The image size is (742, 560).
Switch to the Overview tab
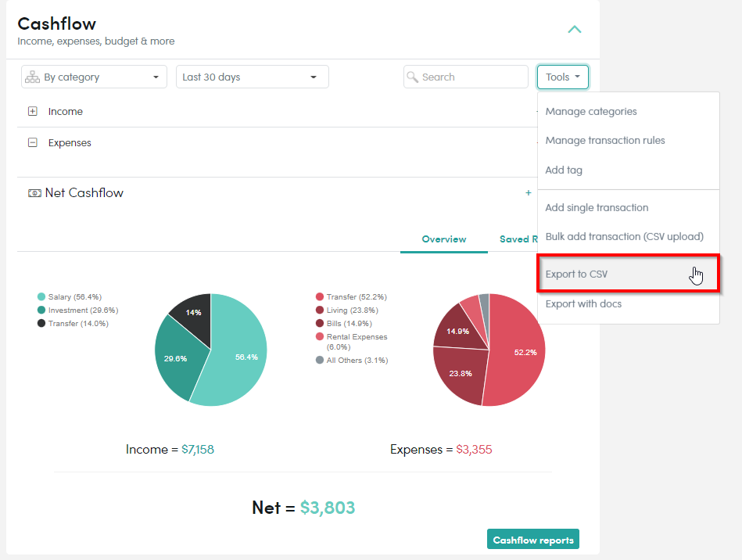(443, 239)
